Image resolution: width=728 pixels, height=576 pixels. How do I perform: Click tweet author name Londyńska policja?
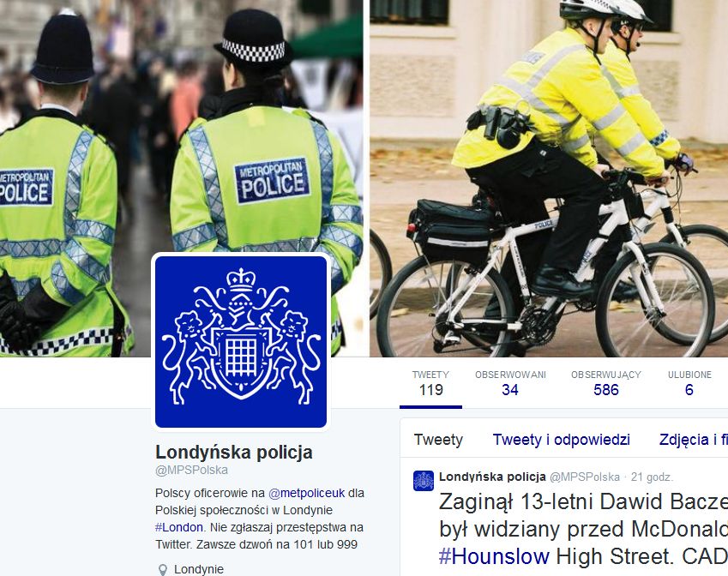click(492, 477)
